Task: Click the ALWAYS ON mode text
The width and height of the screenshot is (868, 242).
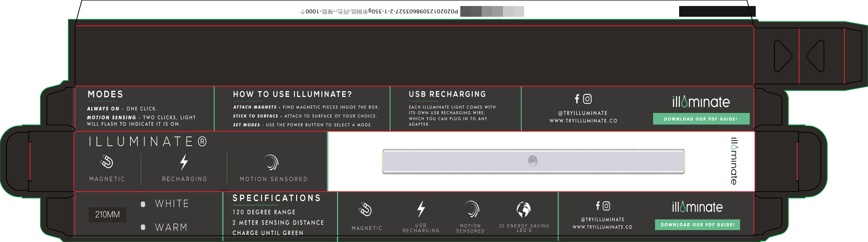Action: point(122,109)
